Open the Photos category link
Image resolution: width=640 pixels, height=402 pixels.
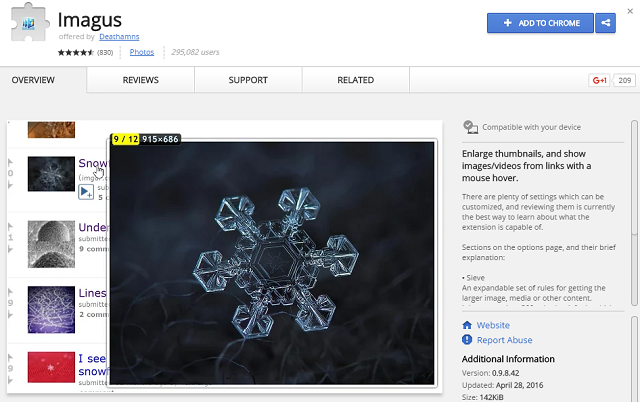coord(142,52)
